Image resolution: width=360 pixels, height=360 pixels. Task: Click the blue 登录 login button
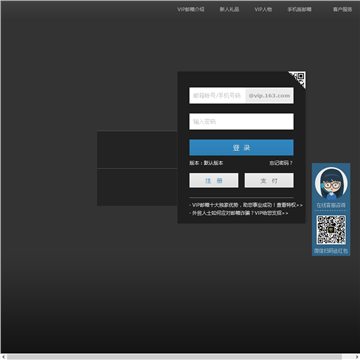pyautogui.click(x=241, y=148)
